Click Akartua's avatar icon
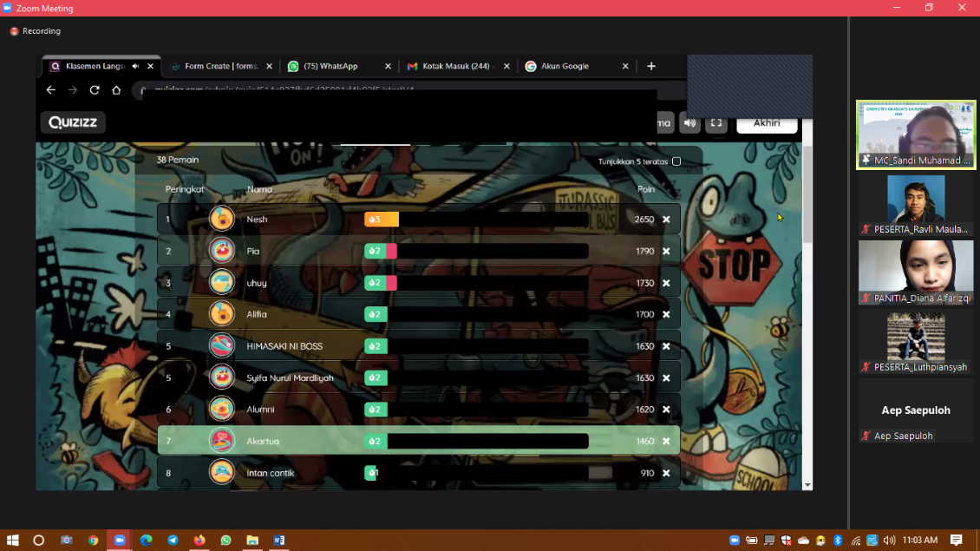980x551 pixels. coord(222,441)
